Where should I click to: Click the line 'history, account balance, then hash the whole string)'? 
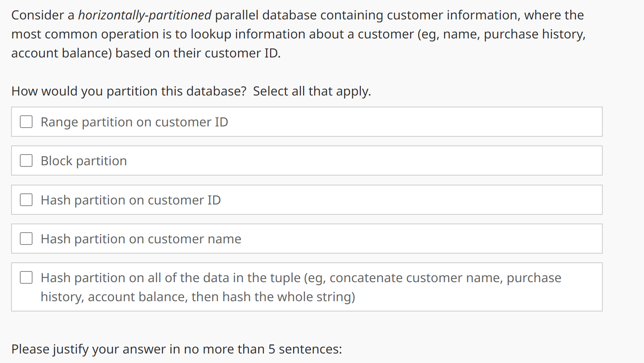pyautogui.click(x=198, y=297)
